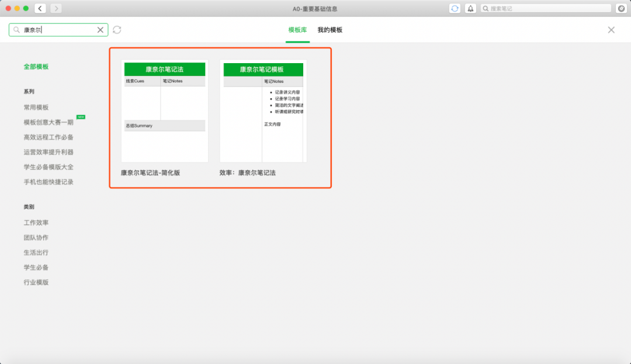Click the magnifier icon in template search box
The width and height of the screenshot is (631, 364).
pyautogui.click(x=16, y=30)
